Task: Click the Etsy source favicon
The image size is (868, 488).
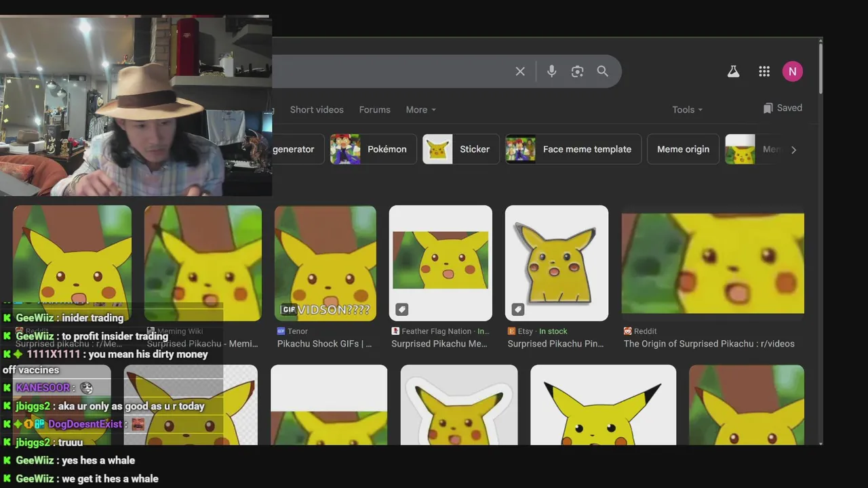Action: point(512,331)
